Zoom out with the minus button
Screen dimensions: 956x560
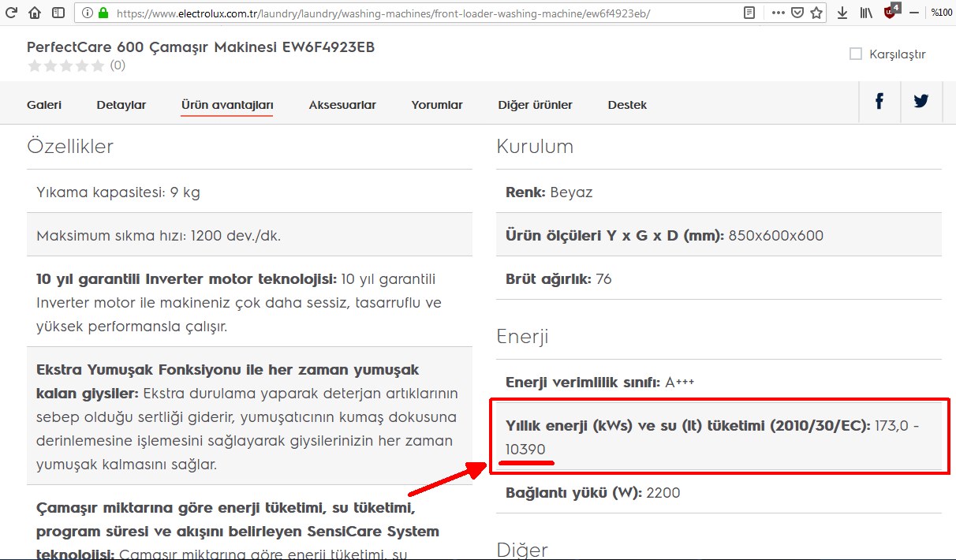pyautogui.click(x=914, y=13)
